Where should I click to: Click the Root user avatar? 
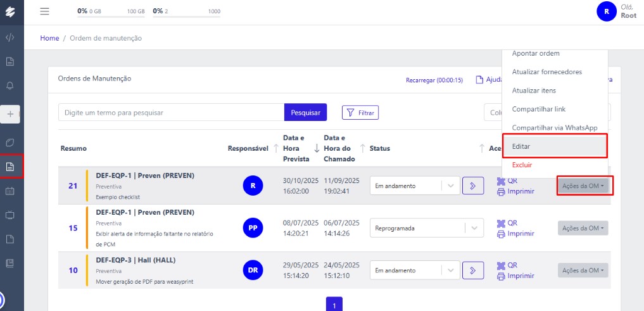tap(606, 11)
